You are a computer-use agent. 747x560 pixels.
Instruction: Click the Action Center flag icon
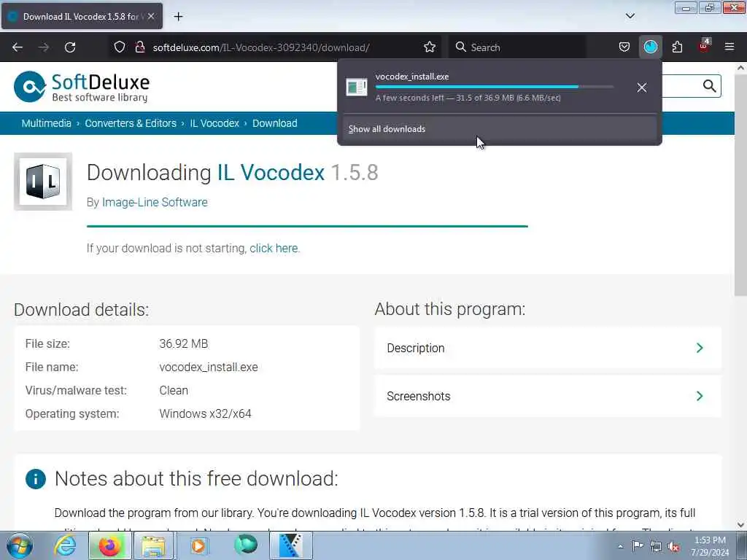(638, 546)
